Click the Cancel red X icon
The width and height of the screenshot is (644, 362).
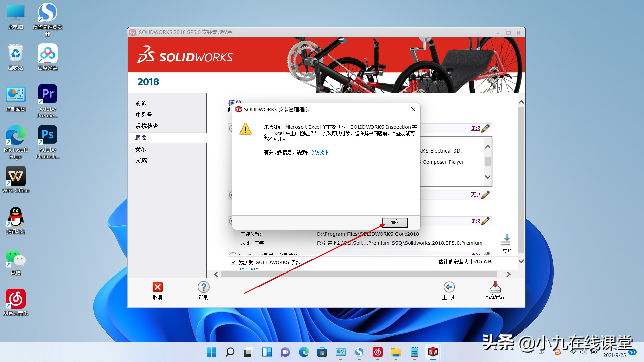158,287
